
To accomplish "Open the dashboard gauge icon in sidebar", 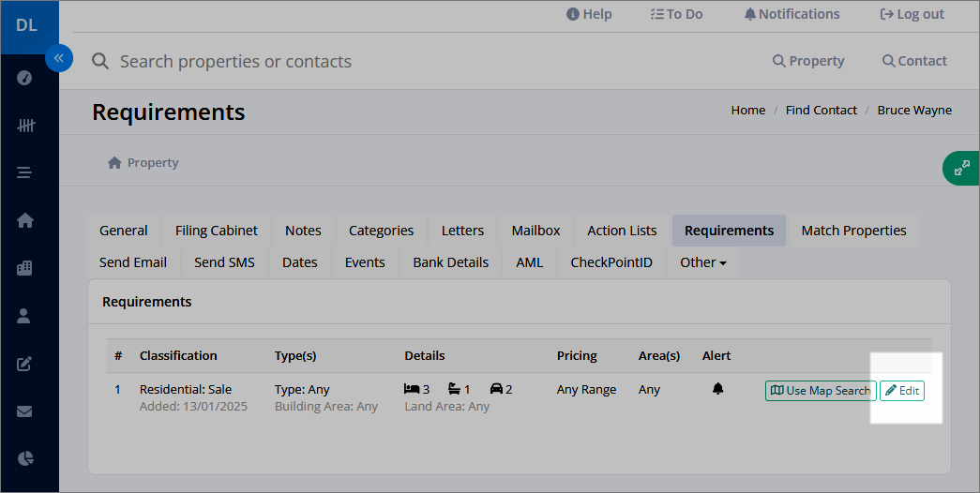I will pyautogui.click(x=24, y=78).
